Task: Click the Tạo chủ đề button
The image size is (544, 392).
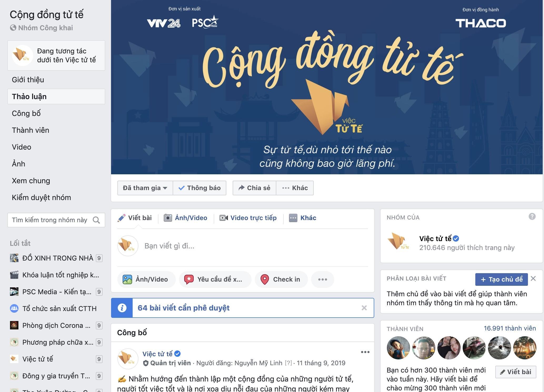Action: (501, 279)
